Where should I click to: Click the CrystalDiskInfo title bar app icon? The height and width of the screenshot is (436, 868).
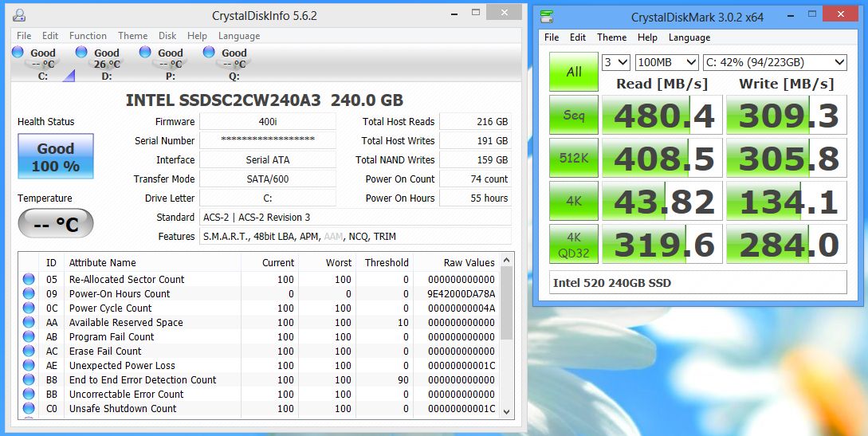pos(19,15)
